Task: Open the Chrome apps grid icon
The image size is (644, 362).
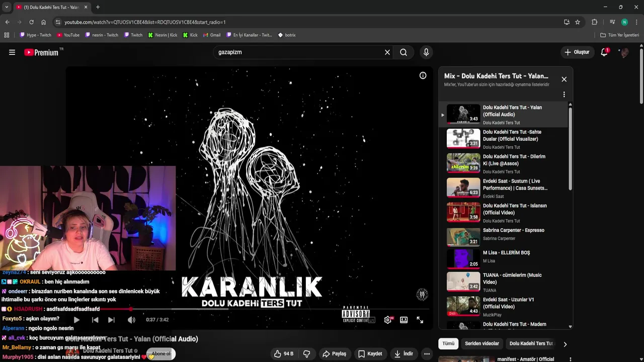Action: tap(7, 35)
